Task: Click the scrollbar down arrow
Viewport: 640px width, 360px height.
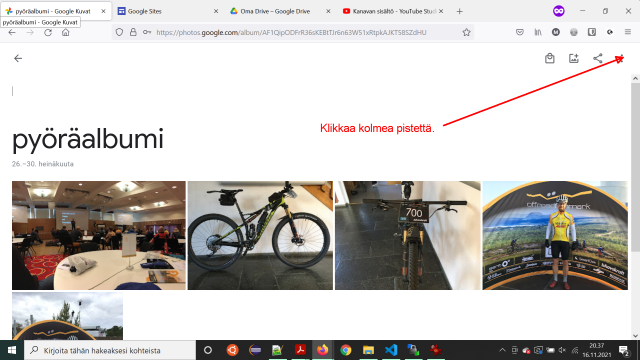Action: [635, 336]
